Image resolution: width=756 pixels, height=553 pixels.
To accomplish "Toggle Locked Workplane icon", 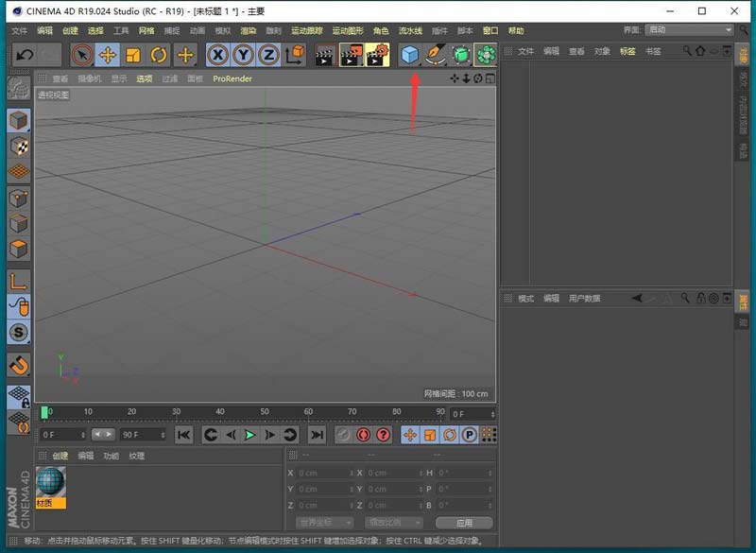I will pyautogui.click(x=18, y=397).
